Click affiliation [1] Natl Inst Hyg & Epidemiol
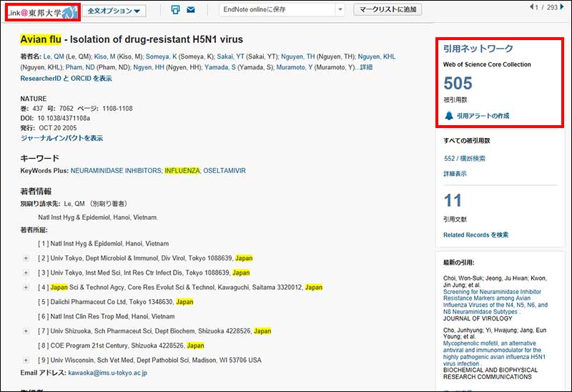This screenshot has height=392, width=572. (103, 243)
